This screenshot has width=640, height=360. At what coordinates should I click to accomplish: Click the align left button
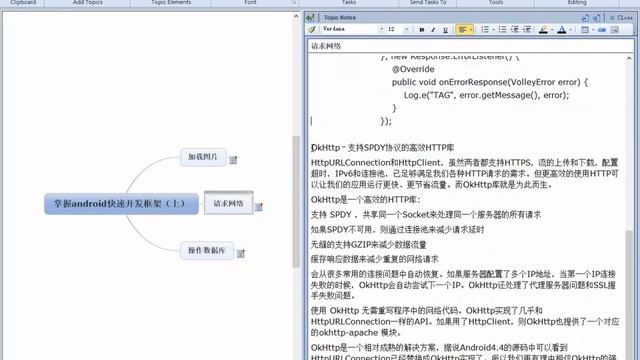point(462,29)
